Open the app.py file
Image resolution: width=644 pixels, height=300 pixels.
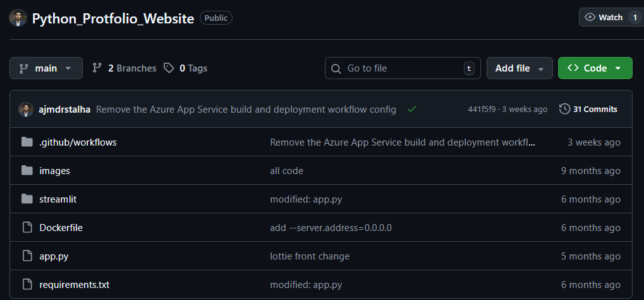tap(54, 256)
